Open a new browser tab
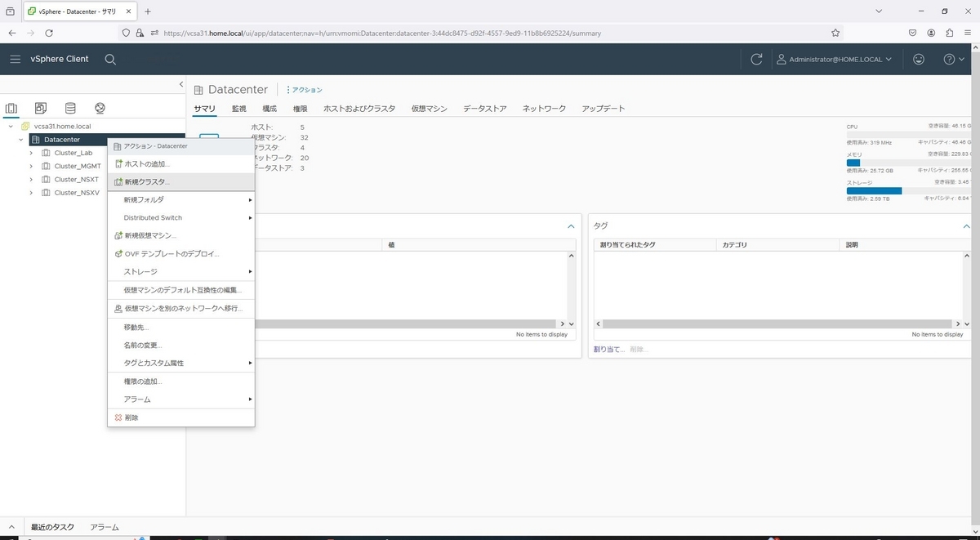Screen dimensions: 980x540 (148, 11)
